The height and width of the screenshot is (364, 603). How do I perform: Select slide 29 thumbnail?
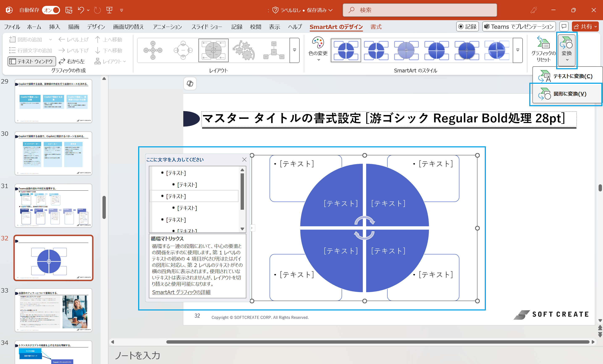pos(53,101)
